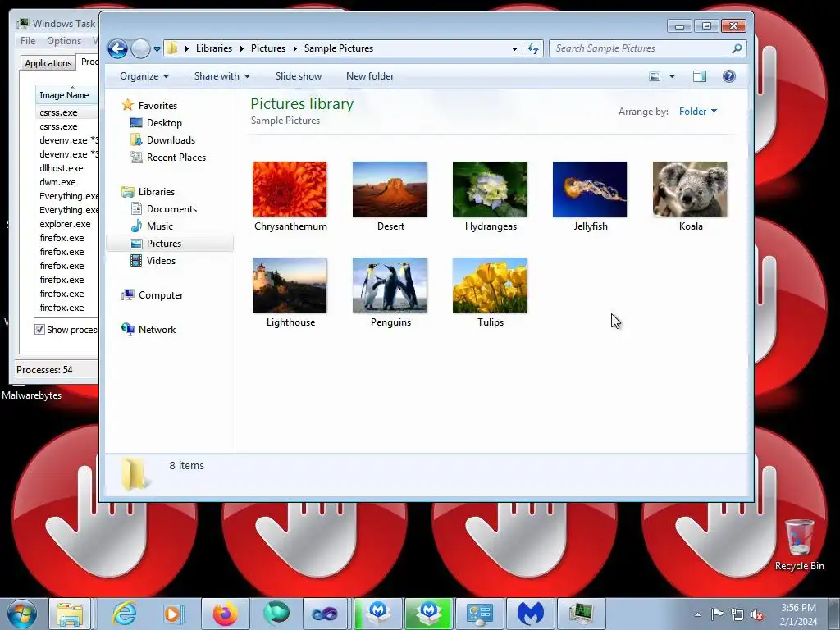
Task: Select the Desert picture thumbnail
Action: coord(390,189)
